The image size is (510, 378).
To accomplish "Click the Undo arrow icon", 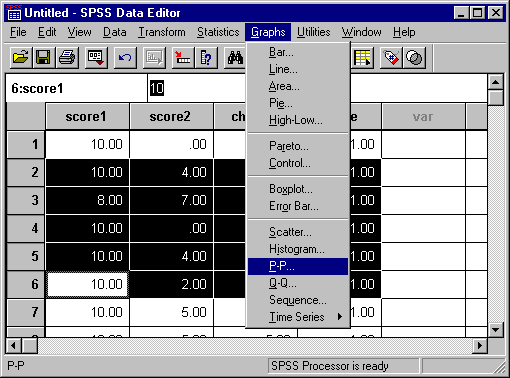I will (125, 58).
